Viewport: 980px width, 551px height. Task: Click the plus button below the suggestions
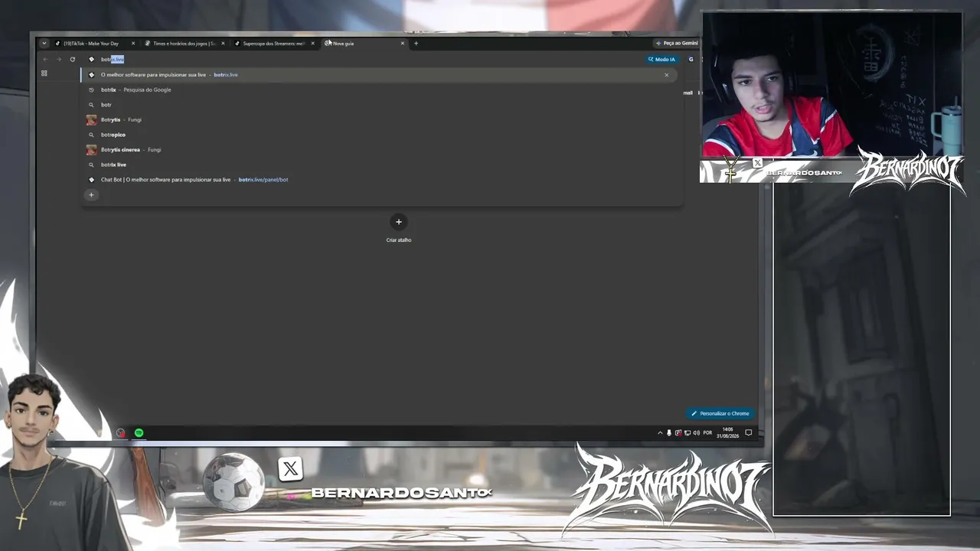[91, 195]
